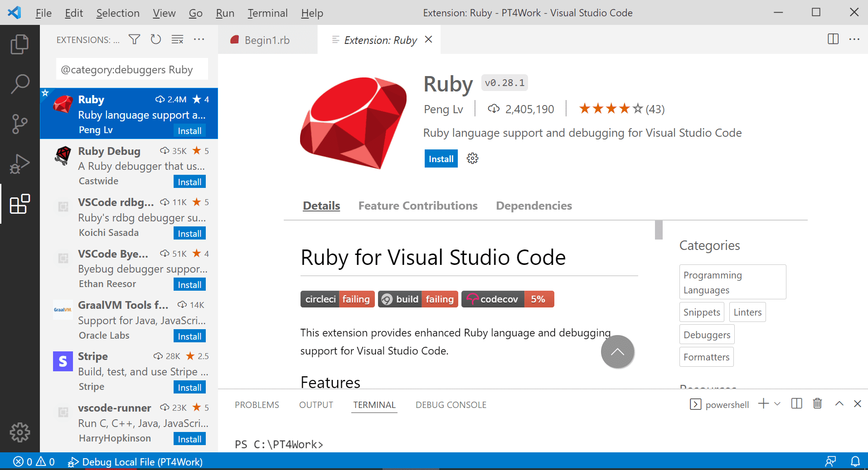This screenshot has width=868, height=470.
Task: Click publisher name Peng Lv
Action: (x=443, y=109)
